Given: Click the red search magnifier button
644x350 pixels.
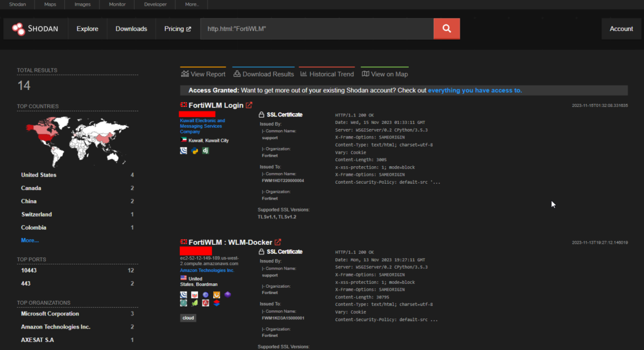Looking at the screenshot, I should tap(447, 29).
